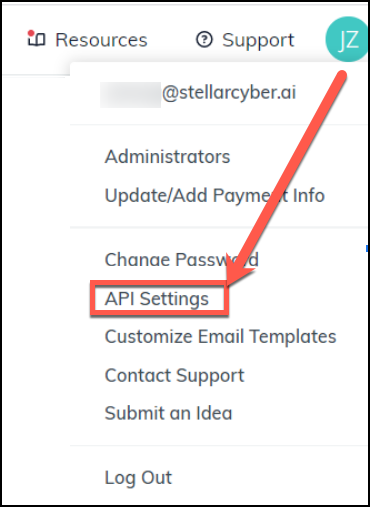Click the small blue element at right edge

pyautogui.click(x=367, y=248)
